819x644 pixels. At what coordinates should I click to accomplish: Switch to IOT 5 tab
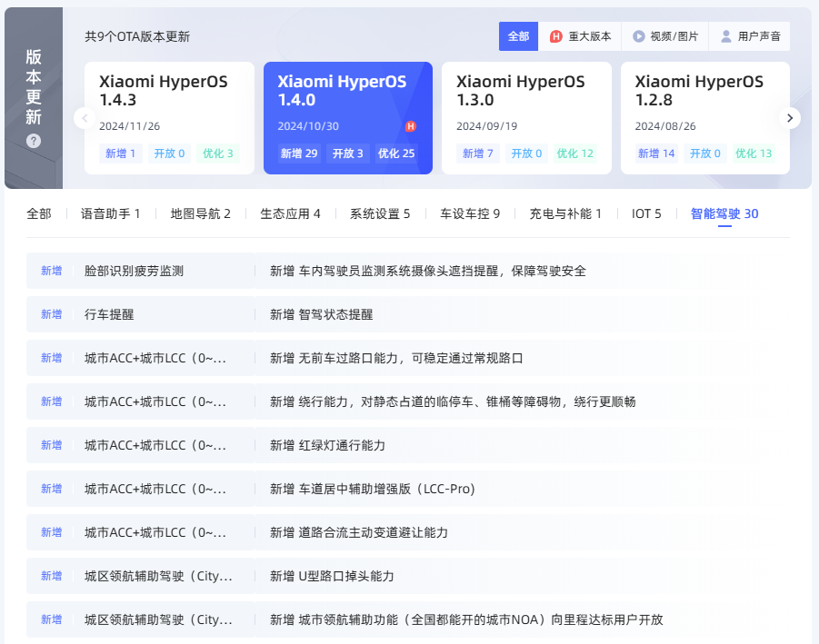(x=646, y=214)
